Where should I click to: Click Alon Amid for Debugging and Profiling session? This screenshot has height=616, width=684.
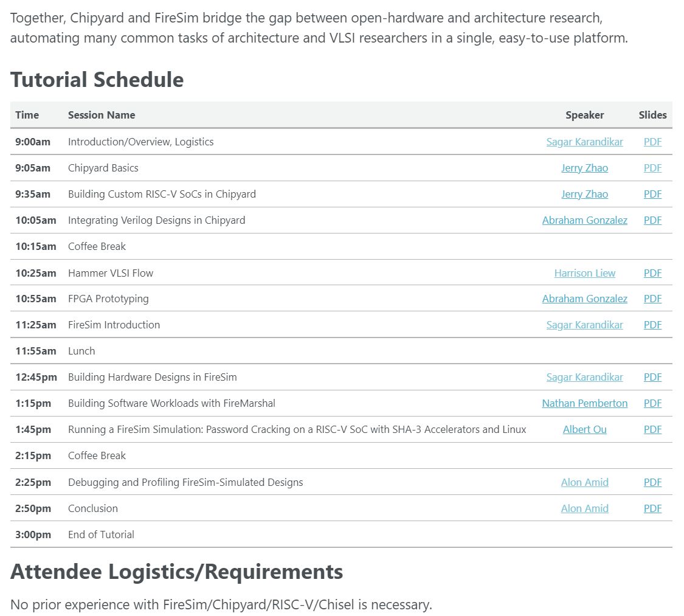[x=584, y=482]
